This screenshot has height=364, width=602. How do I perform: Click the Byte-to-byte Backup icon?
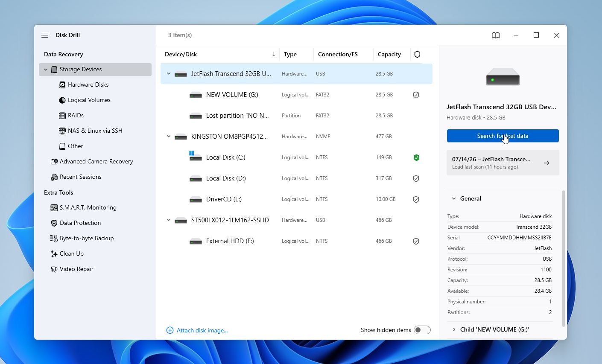54,238
